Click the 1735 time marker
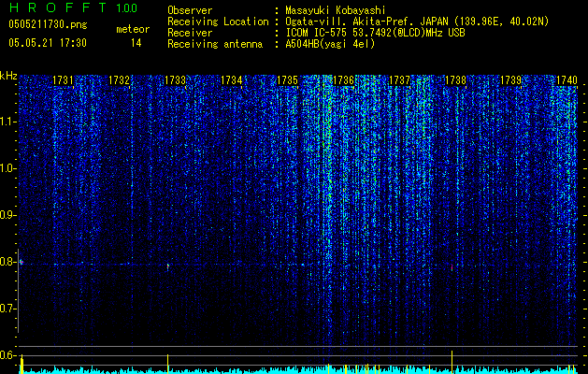This screenshot has height=374, width=588. click(x=287, y=80)
